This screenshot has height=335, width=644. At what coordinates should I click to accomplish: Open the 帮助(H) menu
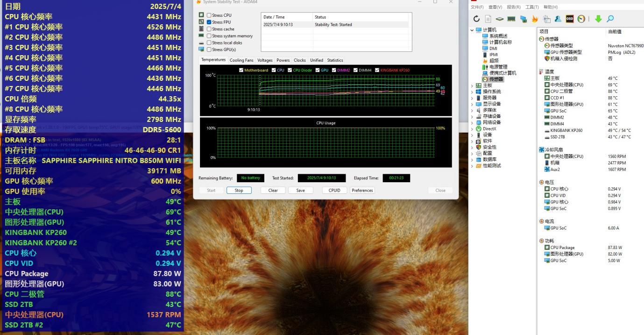551,7
